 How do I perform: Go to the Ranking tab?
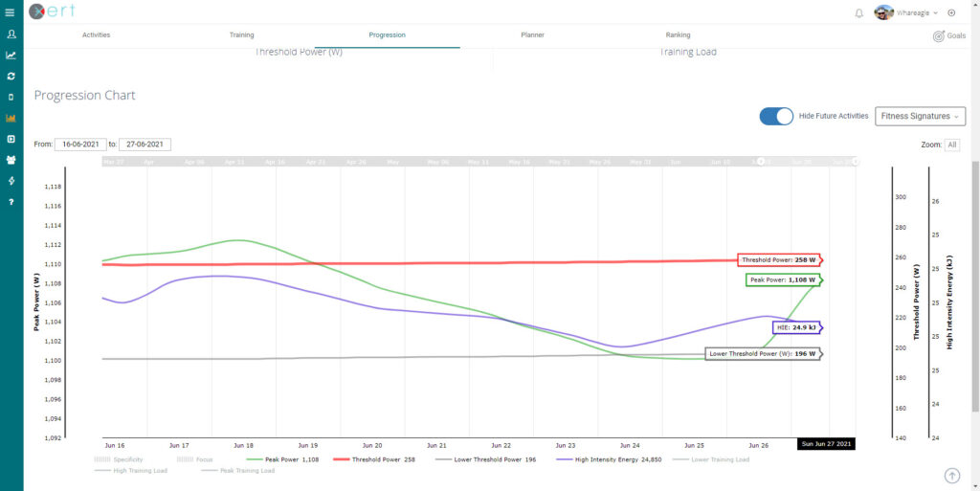679,35
